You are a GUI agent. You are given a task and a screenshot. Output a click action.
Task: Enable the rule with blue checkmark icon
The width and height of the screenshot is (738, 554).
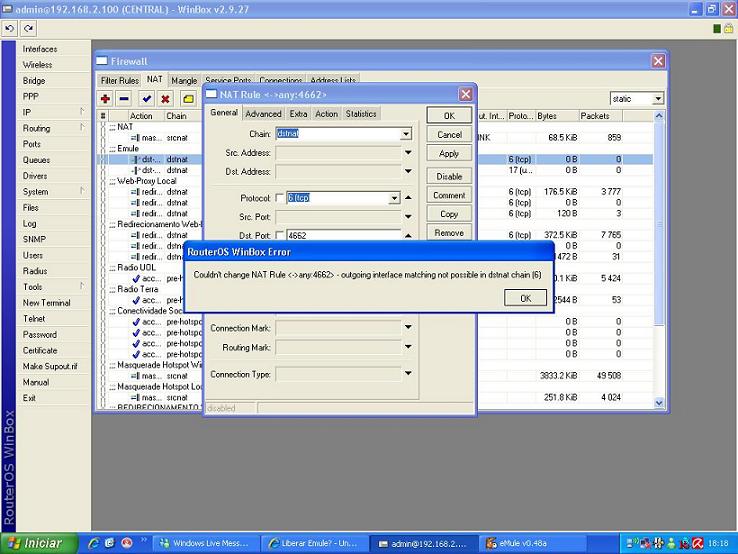pyautogui.click(x=146, y=99)
